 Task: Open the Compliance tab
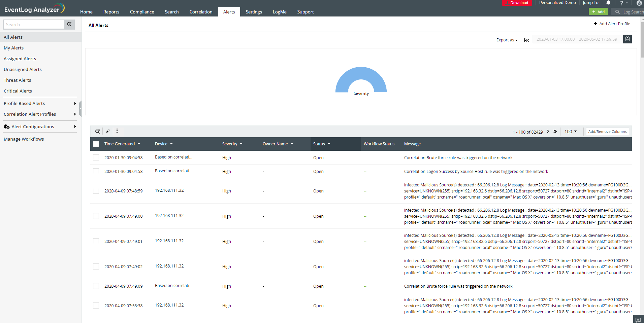point(142,12)
